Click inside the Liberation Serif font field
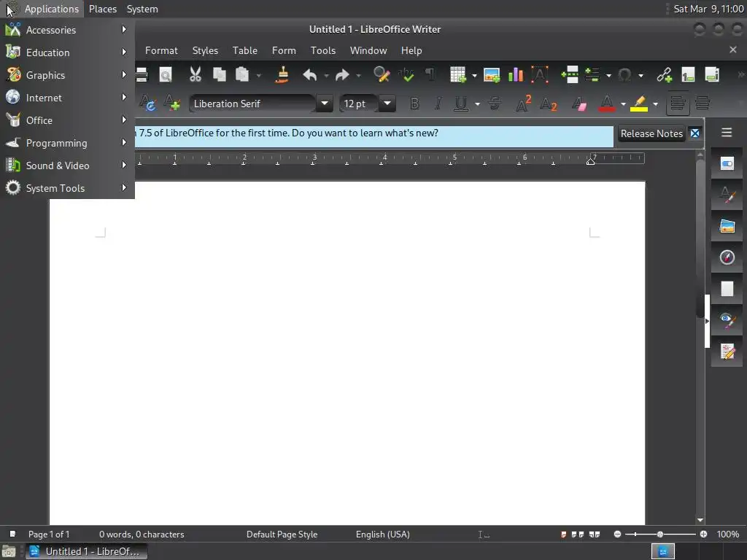The height and width of the screenshot is (560, 747). [252, 104]
